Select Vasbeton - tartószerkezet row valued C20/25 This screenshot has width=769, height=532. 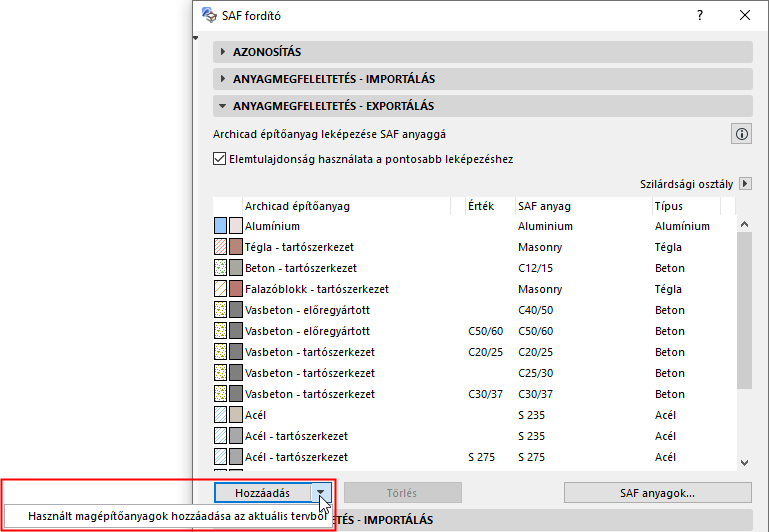click(475, 352)
